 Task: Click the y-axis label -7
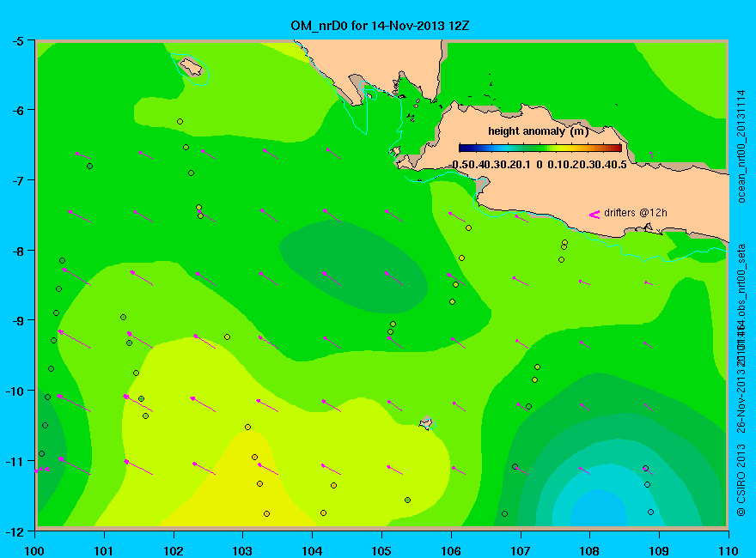pyautogui.click(x=17, y=180)
